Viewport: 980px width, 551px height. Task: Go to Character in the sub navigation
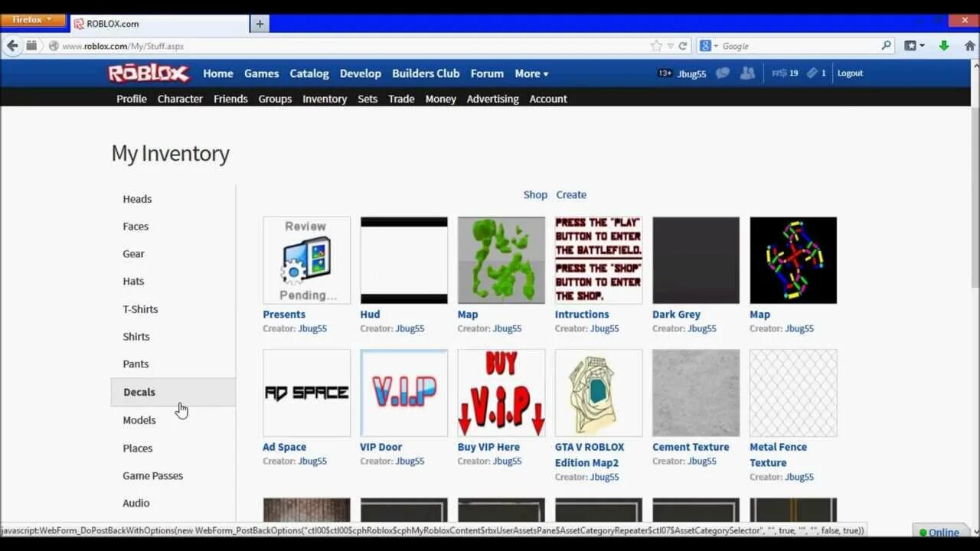[180, 99]
